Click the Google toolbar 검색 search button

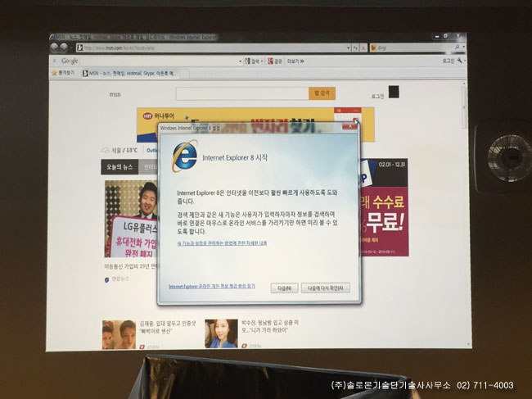pyautogui.click(x=252, y=61)
